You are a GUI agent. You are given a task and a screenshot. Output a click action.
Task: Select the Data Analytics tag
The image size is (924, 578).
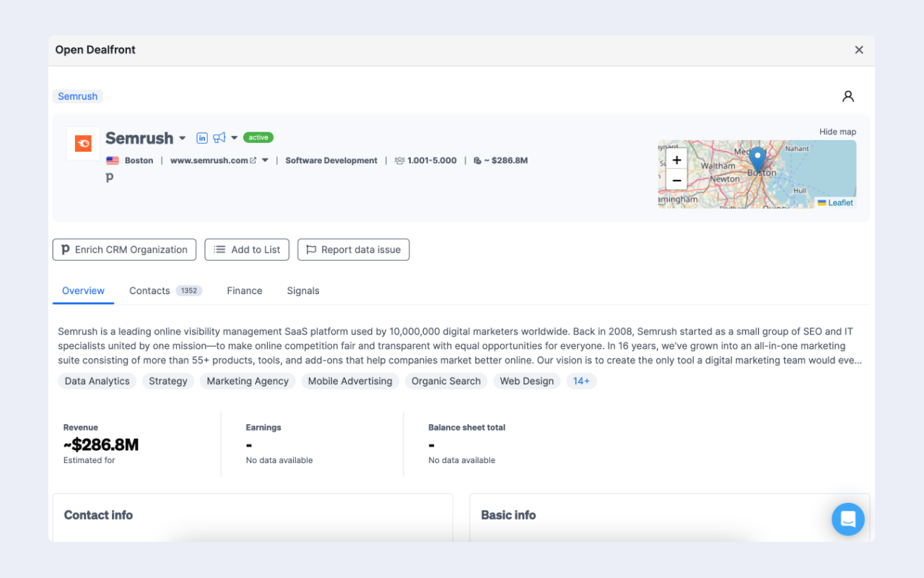coord(97,381)
